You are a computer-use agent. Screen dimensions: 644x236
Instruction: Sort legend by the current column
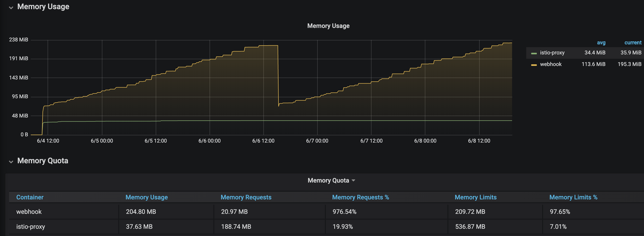pyautogui.click(x=633, y=43)
